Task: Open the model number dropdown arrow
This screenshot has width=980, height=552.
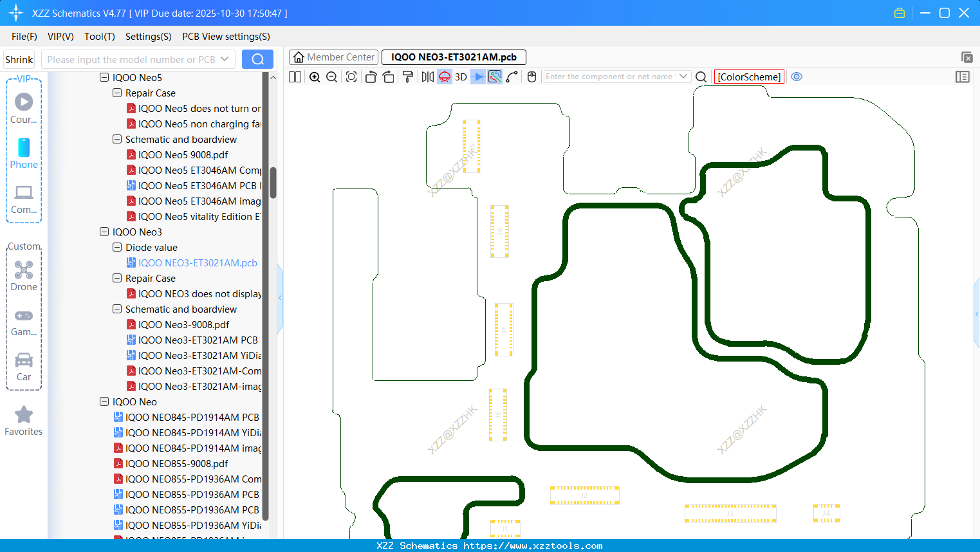Action: [225, 59]
